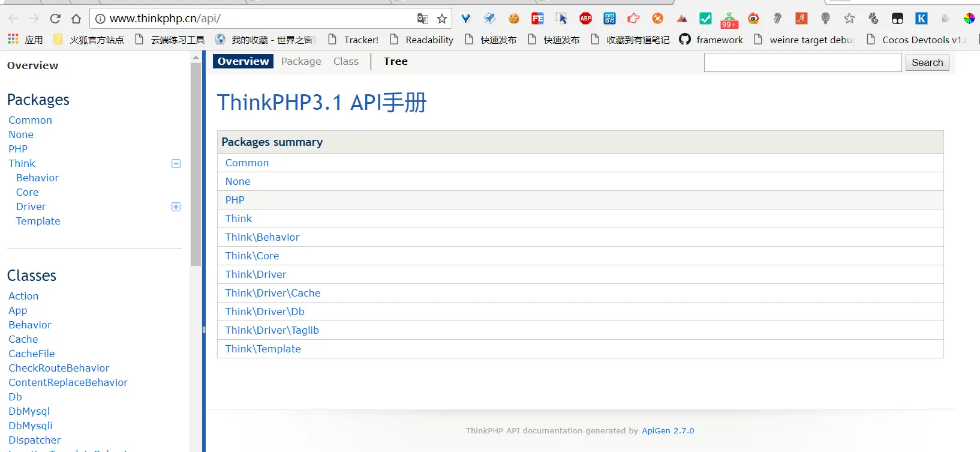Screen dimensions: 980x452
Task: Expand the Driver sub-package node
Action: pyautogui.click(x=176, y=206)
